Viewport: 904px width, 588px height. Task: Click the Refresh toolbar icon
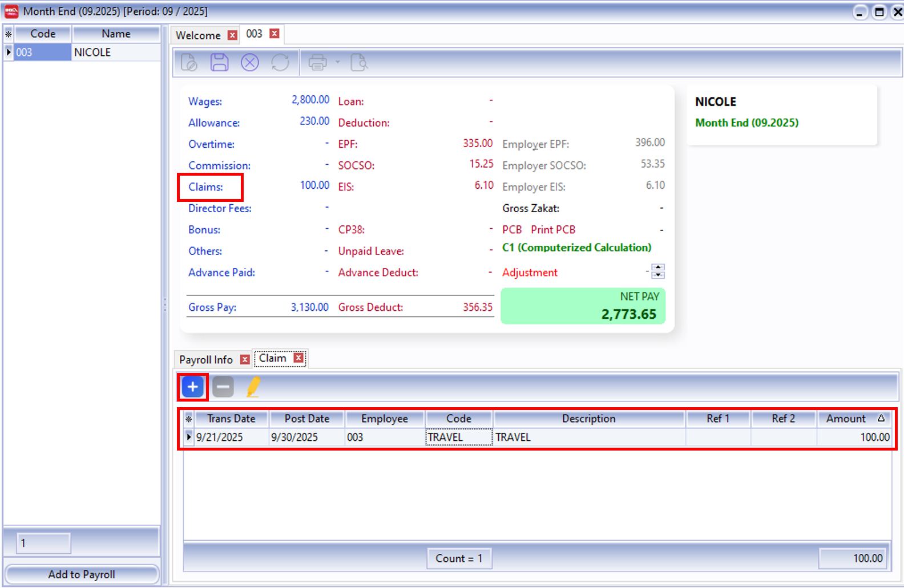pos(280,62)
